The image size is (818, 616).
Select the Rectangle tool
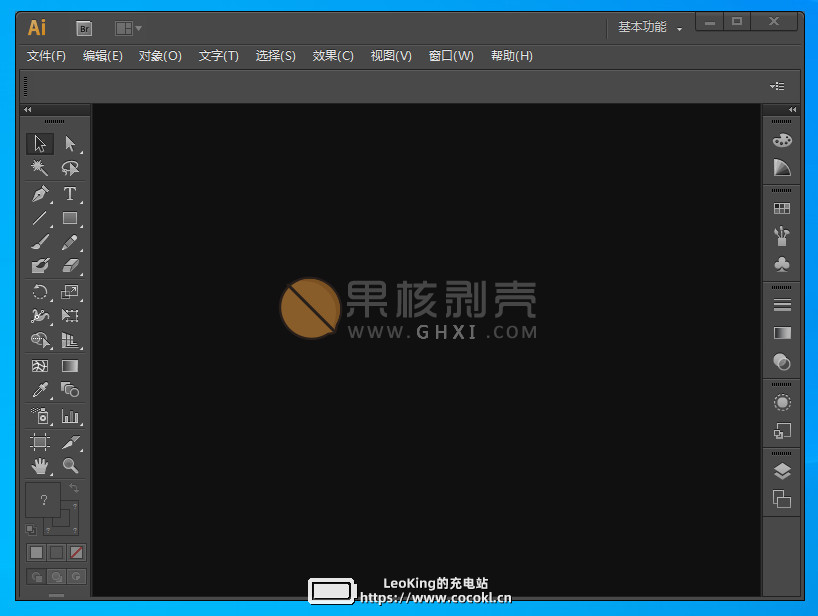(x=70, y=218)
